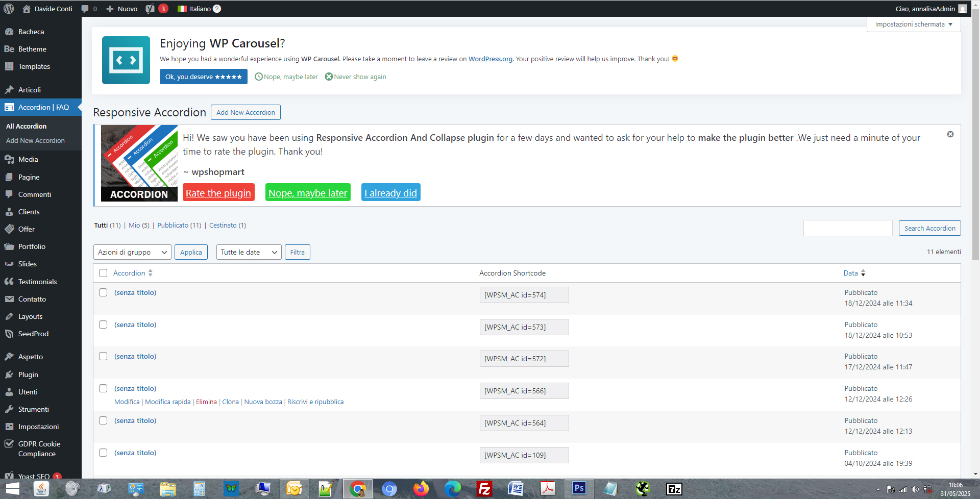Open Templates in the sidebar

click(34, 66)
